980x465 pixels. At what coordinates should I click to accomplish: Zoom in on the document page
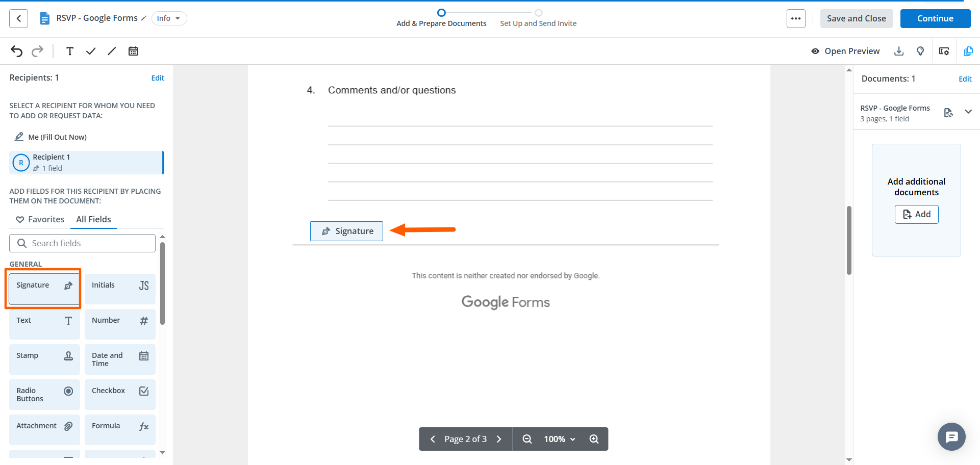tap(594, 438)
